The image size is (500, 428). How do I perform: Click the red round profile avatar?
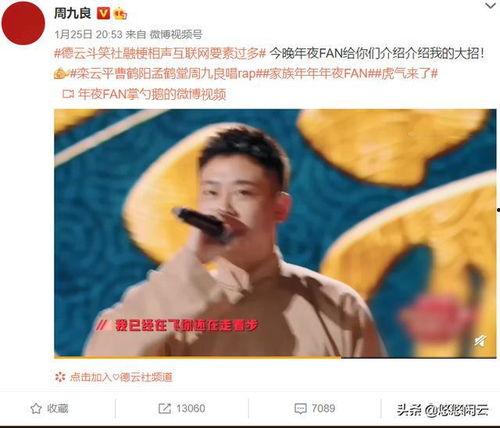23,23
